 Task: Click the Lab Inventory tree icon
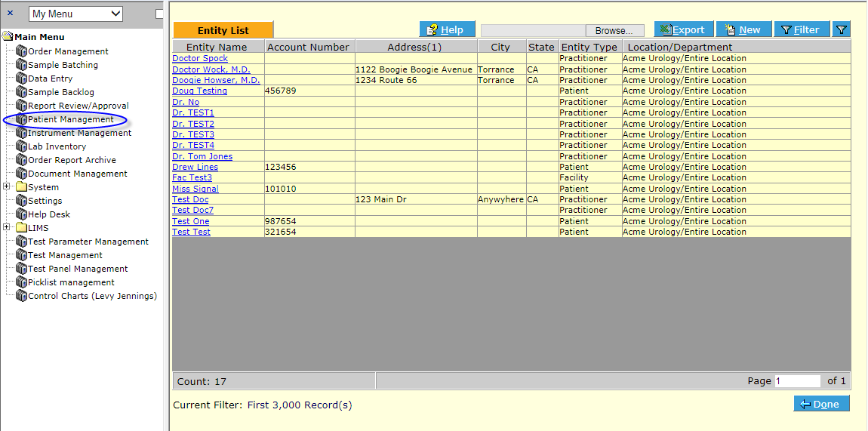(x=22, y=146)
